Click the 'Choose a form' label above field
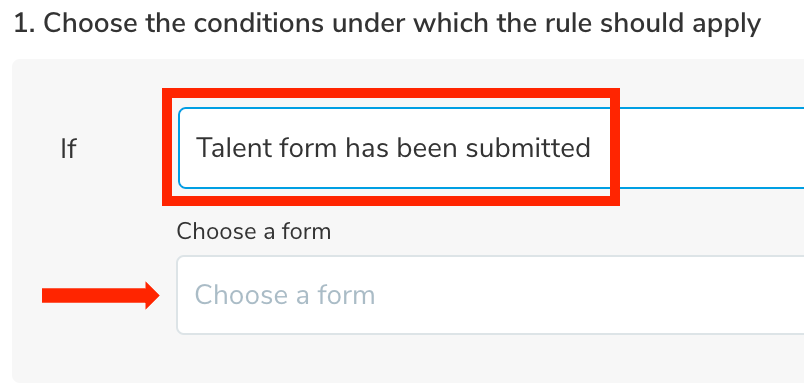The width and height of the screenshot is (804, 392). [254, 231]
